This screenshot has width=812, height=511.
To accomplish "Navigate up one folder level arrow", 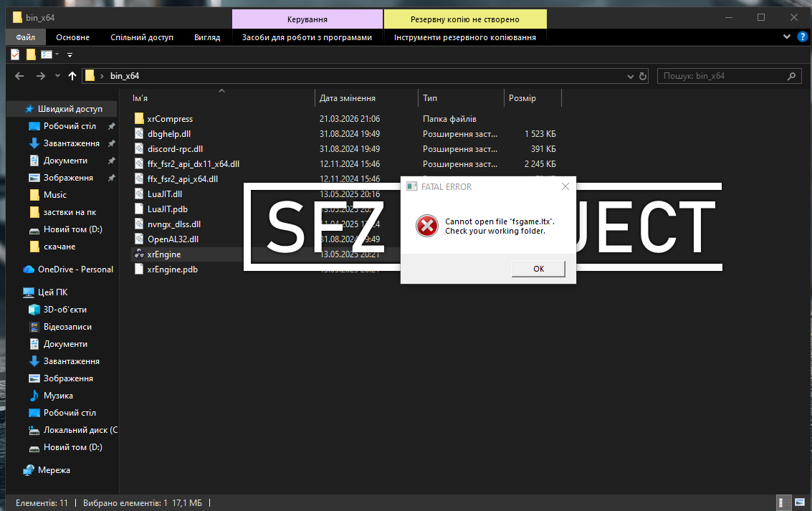I will click(72, 76).
